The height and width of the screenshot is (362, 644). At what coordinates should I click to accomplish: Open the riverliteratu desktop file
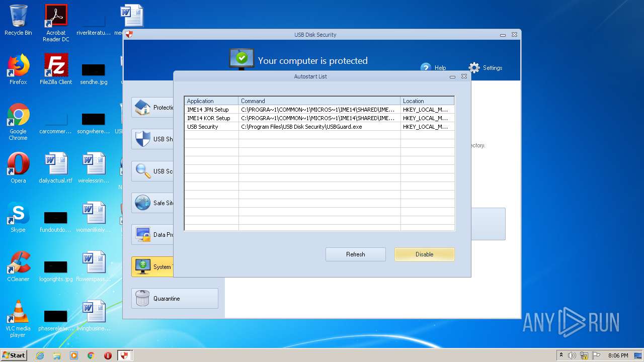[94, 25]
